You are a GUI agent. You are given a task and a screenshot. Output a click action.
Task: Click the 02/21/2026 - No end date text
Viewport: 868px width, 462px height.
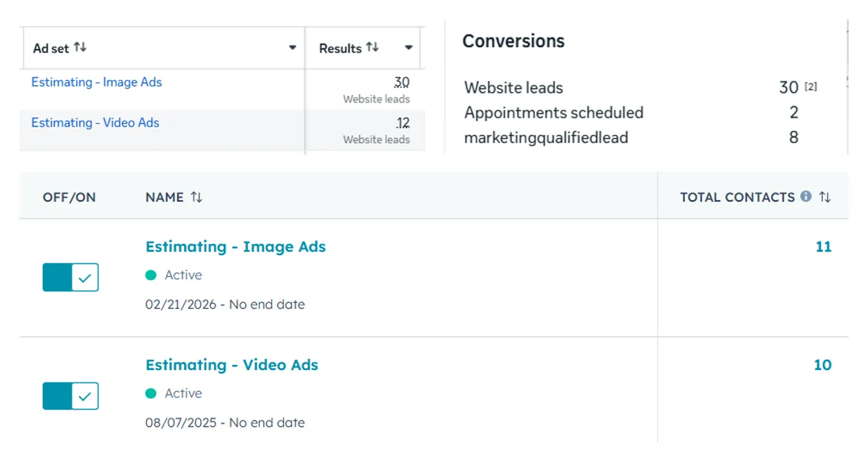tap(225, 304)
